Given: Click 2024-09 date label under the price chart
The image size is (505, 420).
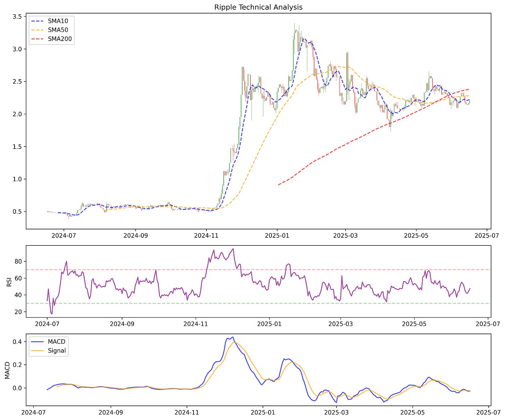Looking at the screenshot, I should 135,236.
